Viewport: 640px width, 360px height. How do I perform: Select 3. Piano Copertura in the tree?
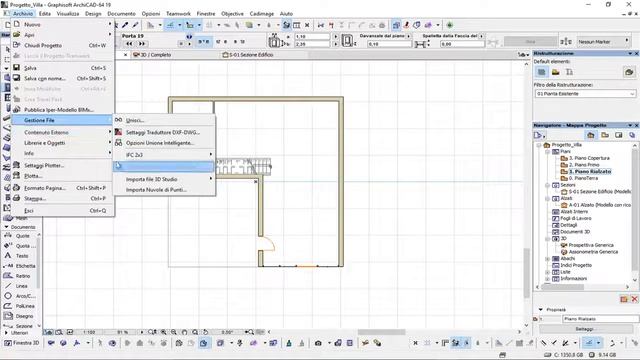click(x=589, y=158)
